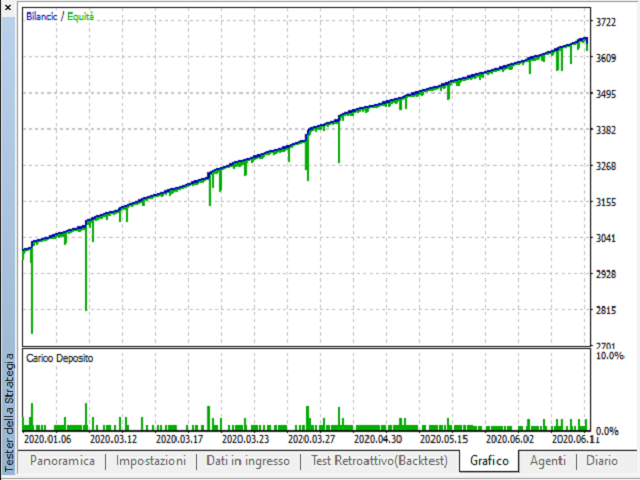Click the 2020.06.02 date label
Image resolution: width=640 pixels, height=480 pixels.
point(510,440)
